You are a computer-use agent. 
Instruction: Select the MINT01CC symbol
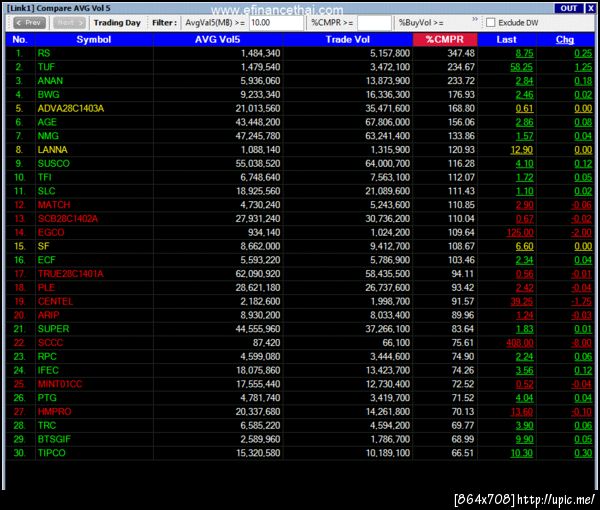pos(60,384)
